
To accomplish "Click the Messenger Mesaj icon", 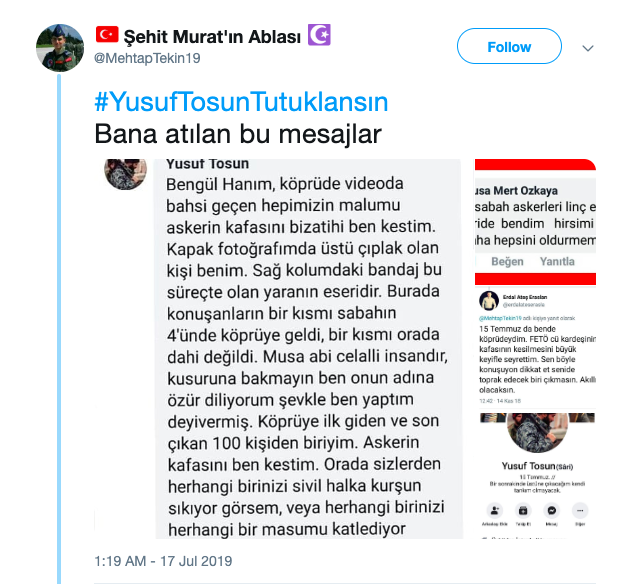I will pyautogui.click(x=552, y=510).
